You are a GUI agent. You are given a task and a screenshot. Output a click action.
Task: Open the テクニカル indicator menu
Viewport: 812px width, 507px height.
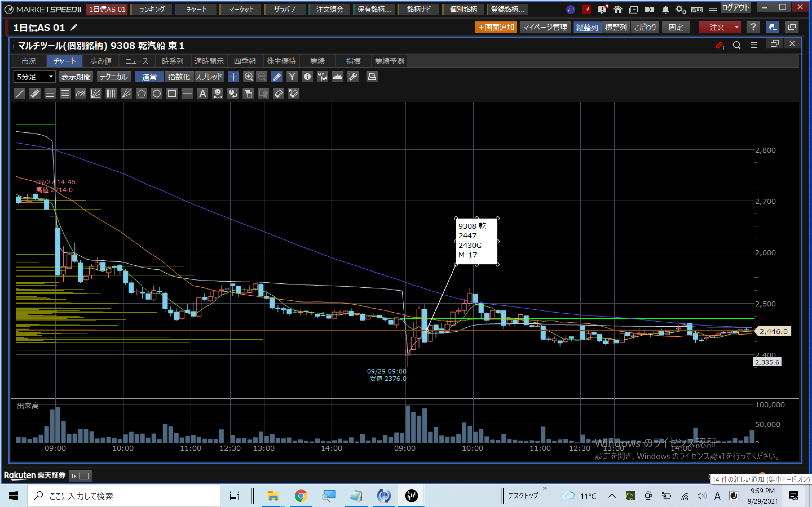click(113, 77)
